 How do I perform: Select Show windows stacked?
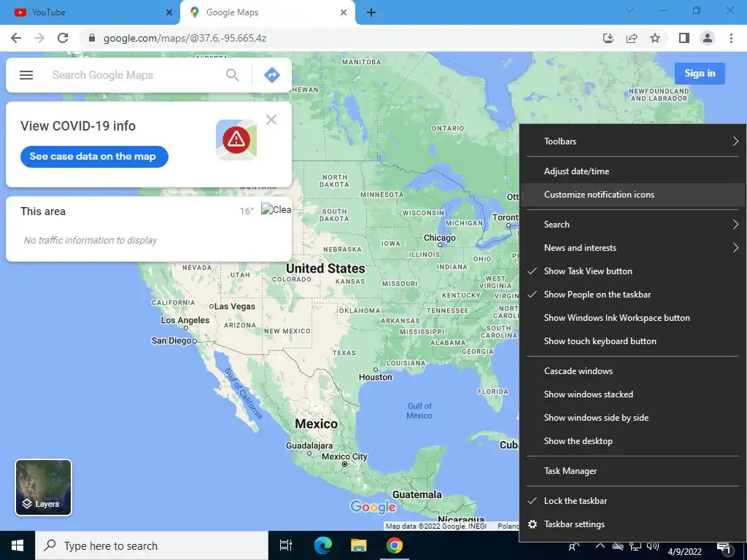[x=632, y=394]
